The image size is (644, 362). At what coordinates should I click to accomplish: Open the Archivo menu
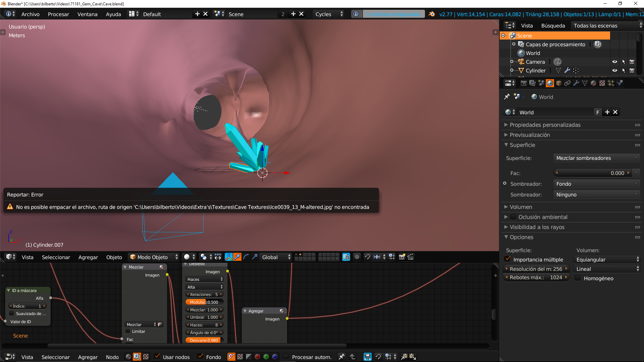(x=30, y=14)
